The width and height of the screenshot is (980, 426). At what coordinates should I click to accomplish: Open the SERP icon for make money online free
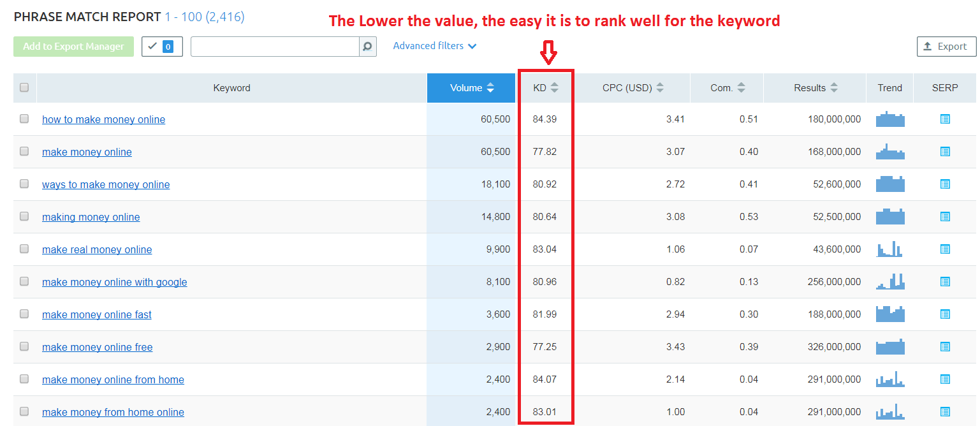pyautogui.click(x=945, y=346)
